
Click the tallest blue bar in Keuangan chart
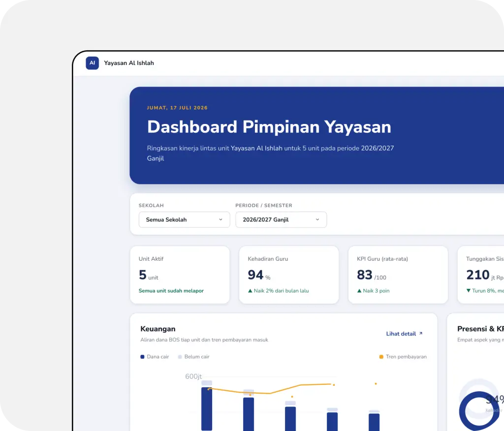point(207,409)
